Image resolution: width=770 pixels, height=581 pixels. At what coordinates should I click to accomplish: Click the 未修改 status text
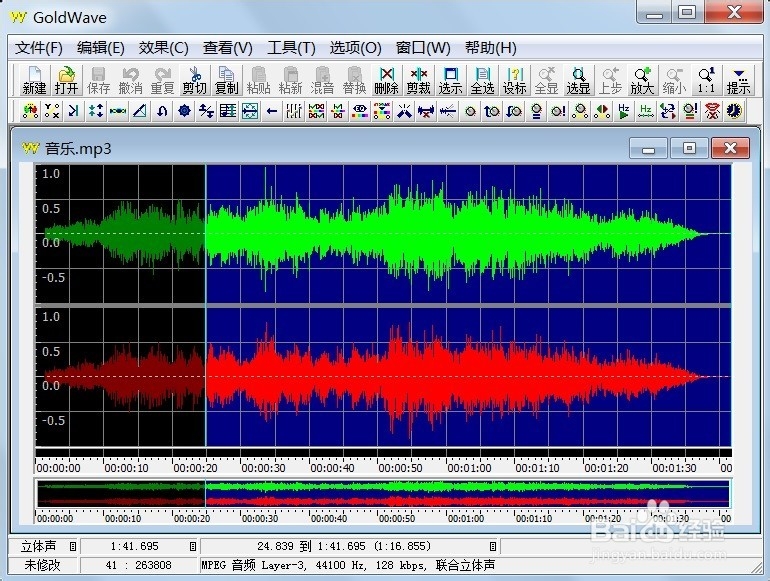click(42, 565)
